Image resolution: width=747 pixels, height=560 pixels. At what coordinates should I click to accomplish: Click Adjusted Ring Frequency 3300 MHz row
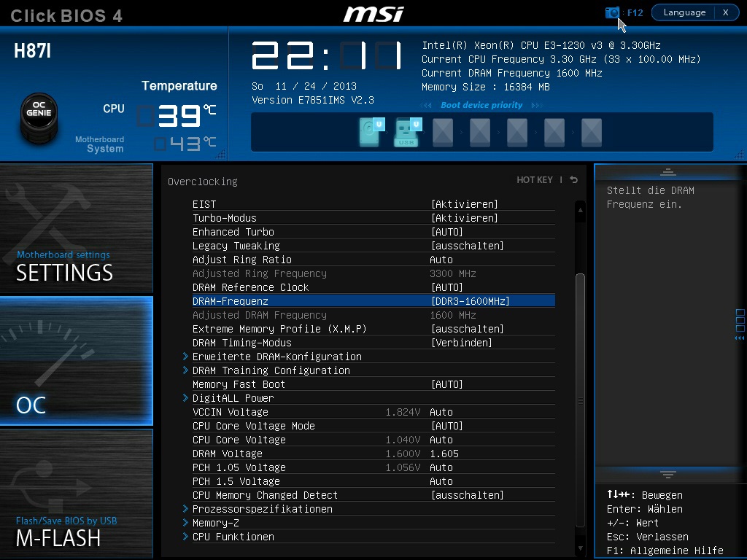point(373,273)
